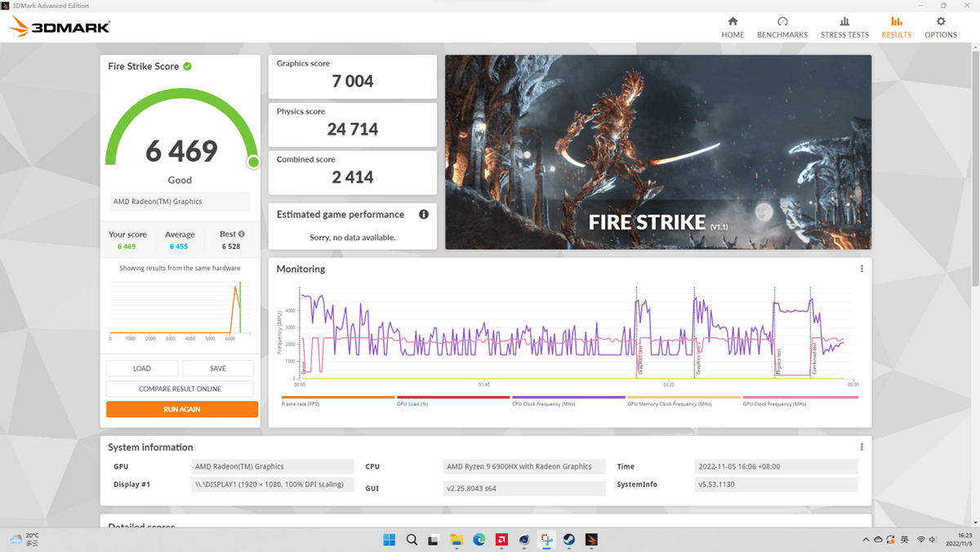Switch the input method indicator 英
Image resolution: width=980 pixels, height=552 pixels.
[904, 539]
